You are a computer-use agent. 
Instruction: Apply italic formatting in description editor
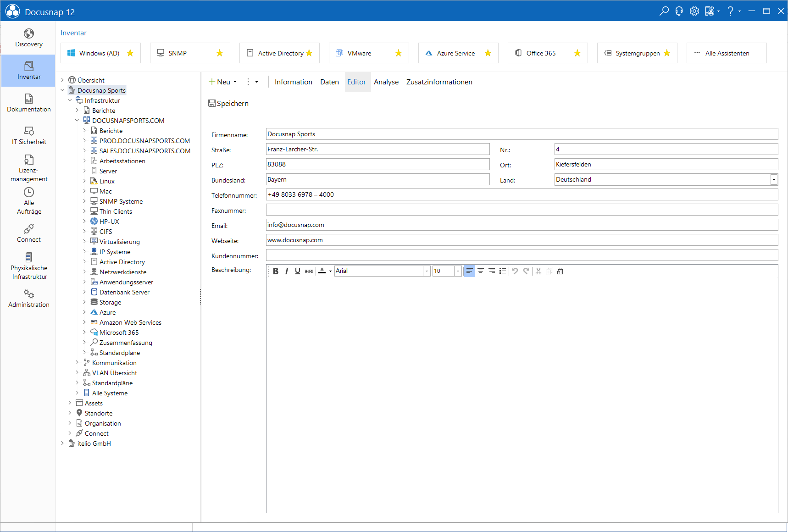(x=287, y=271)
